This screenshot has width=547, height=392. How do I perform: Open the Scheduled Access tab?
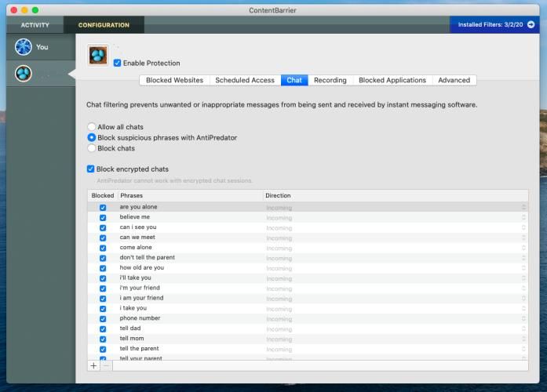(245, 80)
